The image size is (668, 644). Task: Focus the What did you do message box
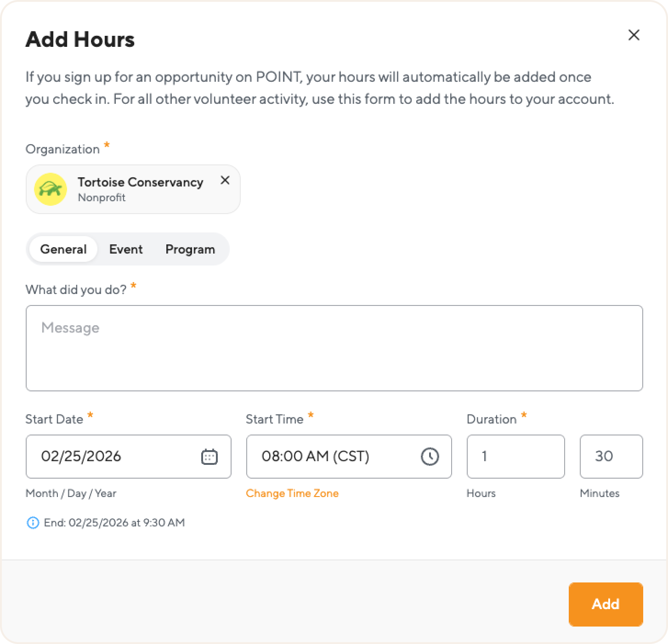(334, 348)
